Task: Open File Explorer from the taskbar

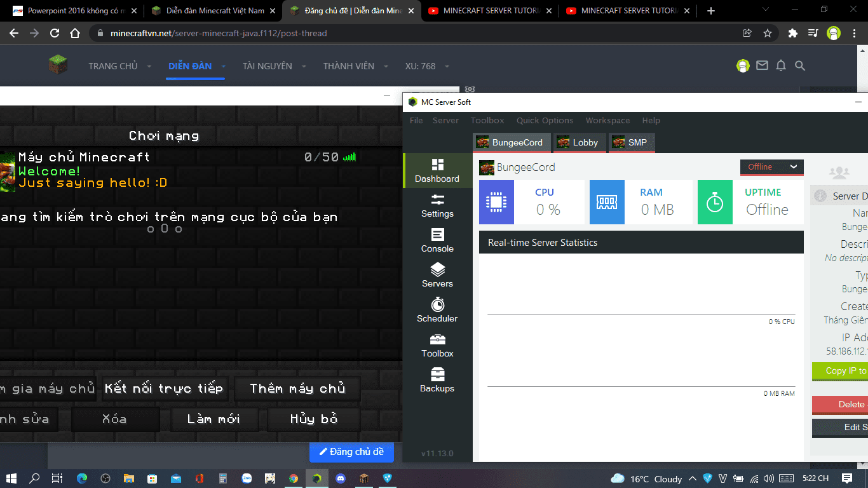Action: click(129, 478)
